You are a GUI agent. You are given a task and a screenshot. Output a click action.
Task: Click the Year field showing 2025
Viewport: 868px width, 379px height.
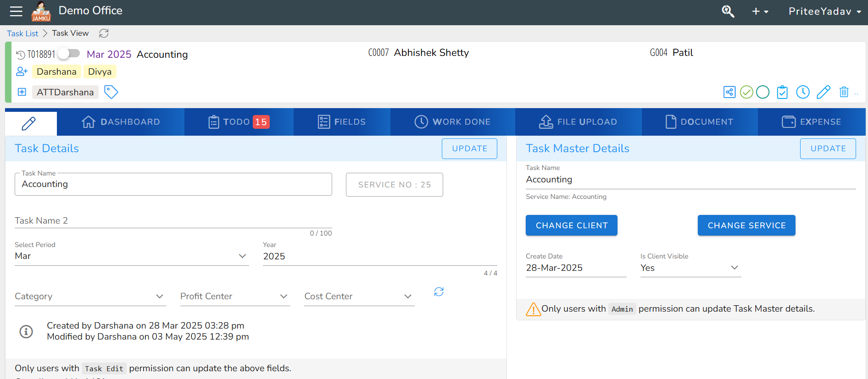point(380,257)
